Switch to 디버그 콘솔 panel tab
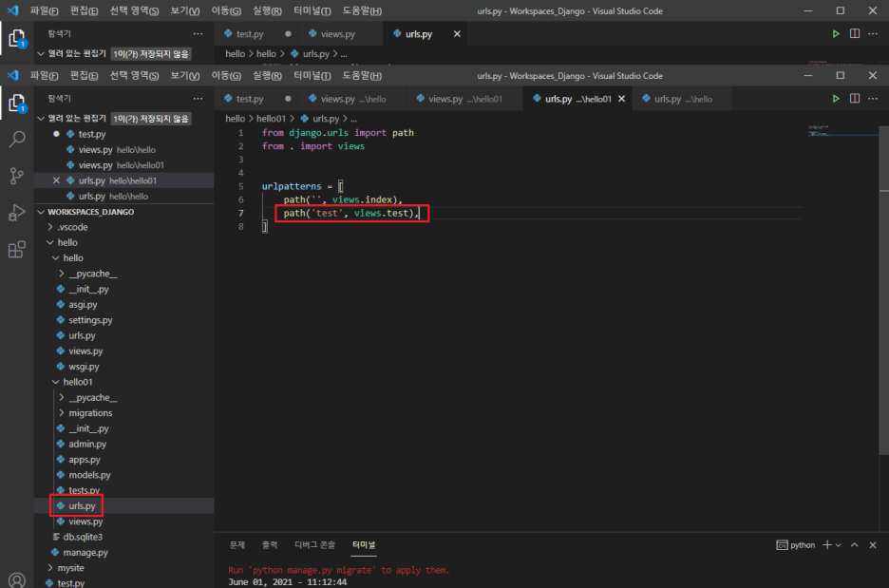The width and height of the screenshot is (889, 588). [314, 545]
